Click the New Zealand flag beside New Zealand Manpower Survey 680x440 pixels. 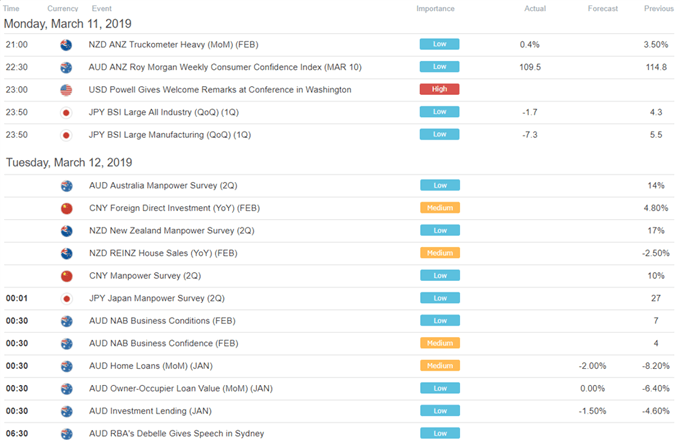(x=66, y=231)
